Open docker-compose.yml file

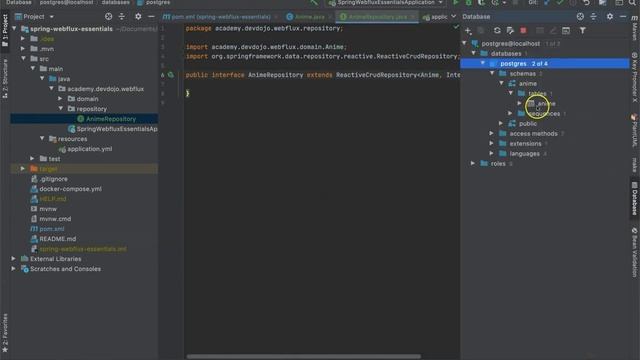tap(67, 189)
